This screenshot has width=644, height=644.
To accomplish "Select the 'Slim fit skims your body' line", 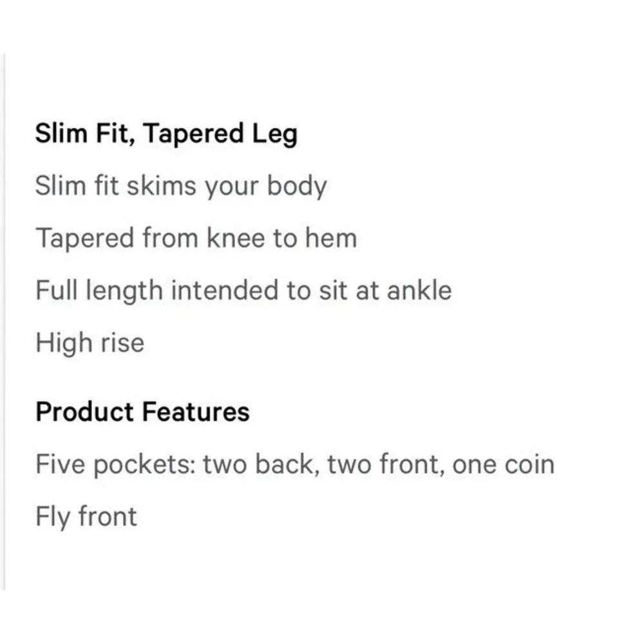I will coord(181,187).
